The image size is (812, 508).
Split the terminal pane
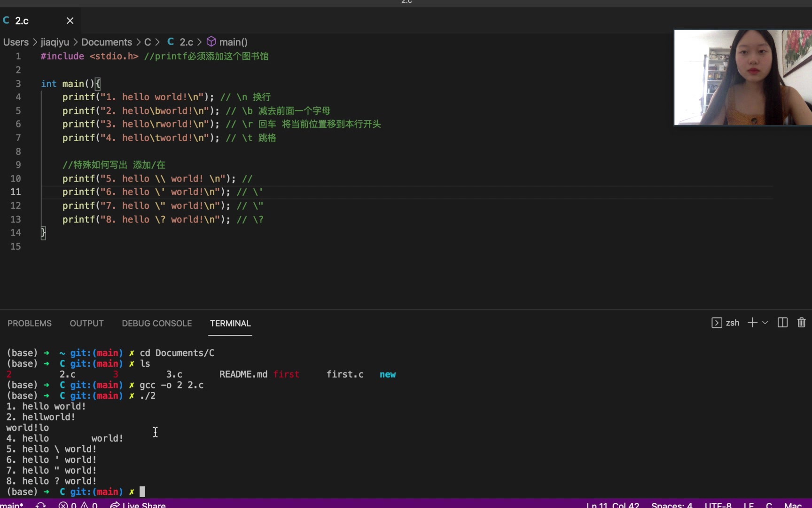coord(781,323)
